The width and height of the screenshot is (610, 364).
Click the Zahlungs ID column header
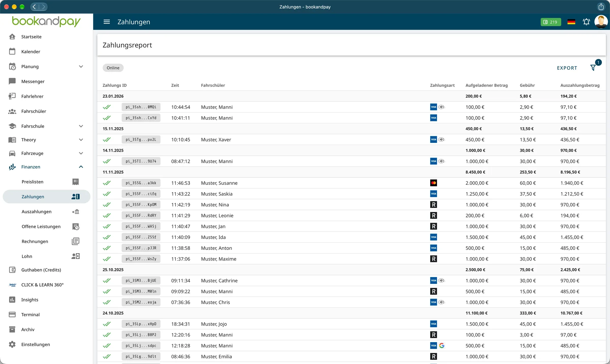pyautogui.click(x=114, y=85)
